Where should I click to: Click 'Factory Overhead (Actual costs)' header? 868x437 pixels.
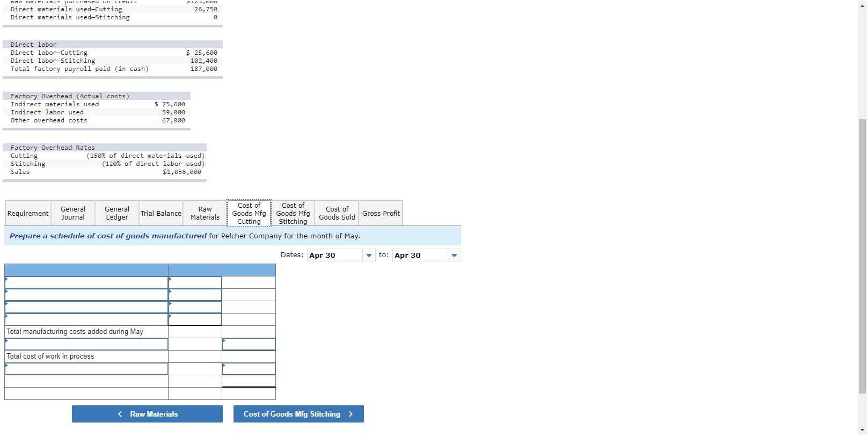point(70,96)
